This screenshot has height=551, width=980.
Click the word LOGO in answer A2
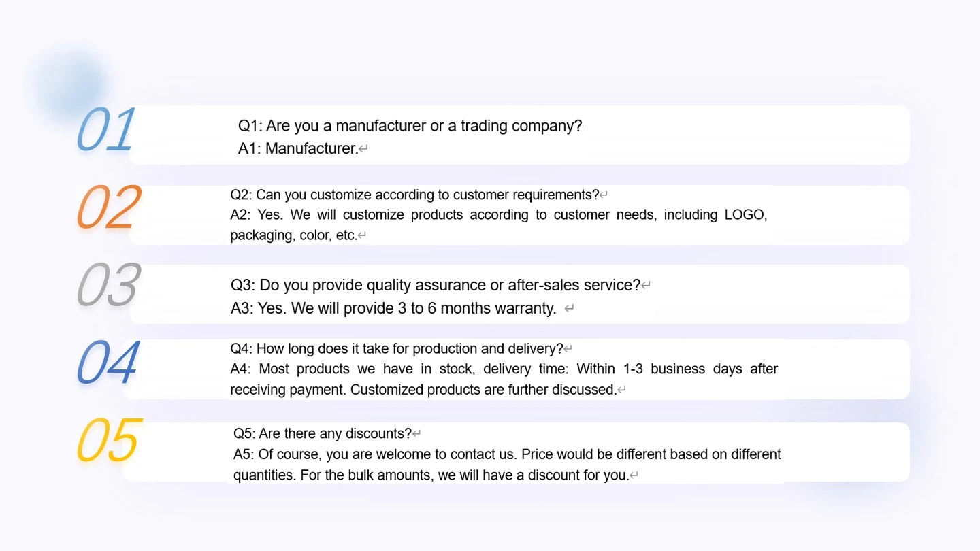[746, 215]
